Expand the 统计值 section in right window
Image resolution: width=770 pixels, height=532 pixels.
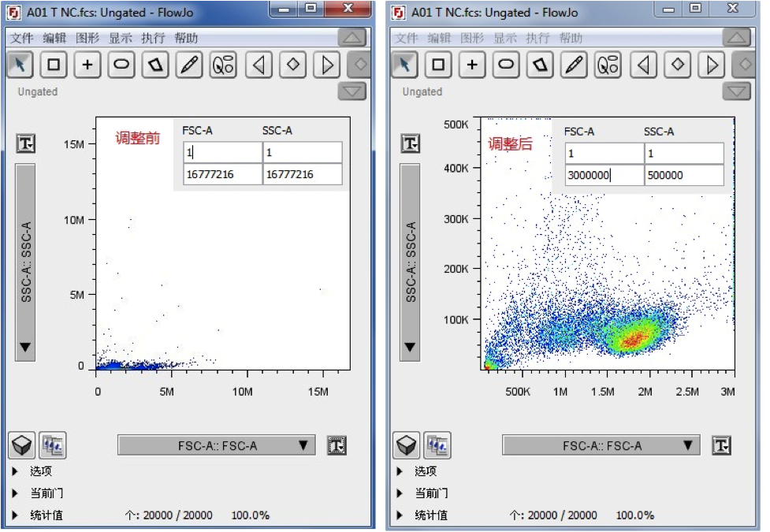[400, 515]
